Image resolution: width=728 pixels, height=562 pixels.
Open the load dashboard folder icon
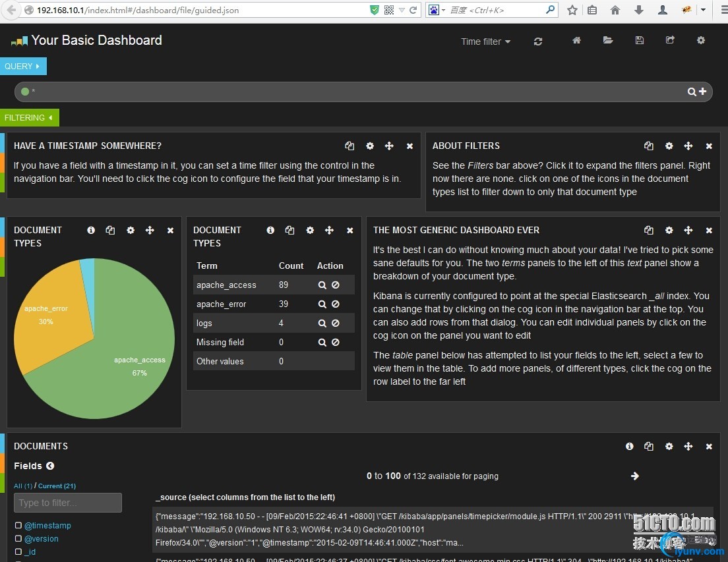pos(608,41)
